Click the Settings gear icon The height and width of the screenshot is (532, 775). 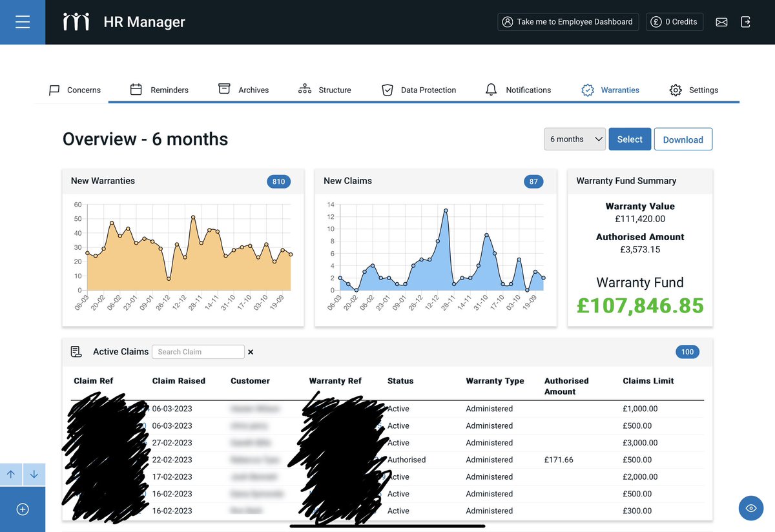[676, 90]
